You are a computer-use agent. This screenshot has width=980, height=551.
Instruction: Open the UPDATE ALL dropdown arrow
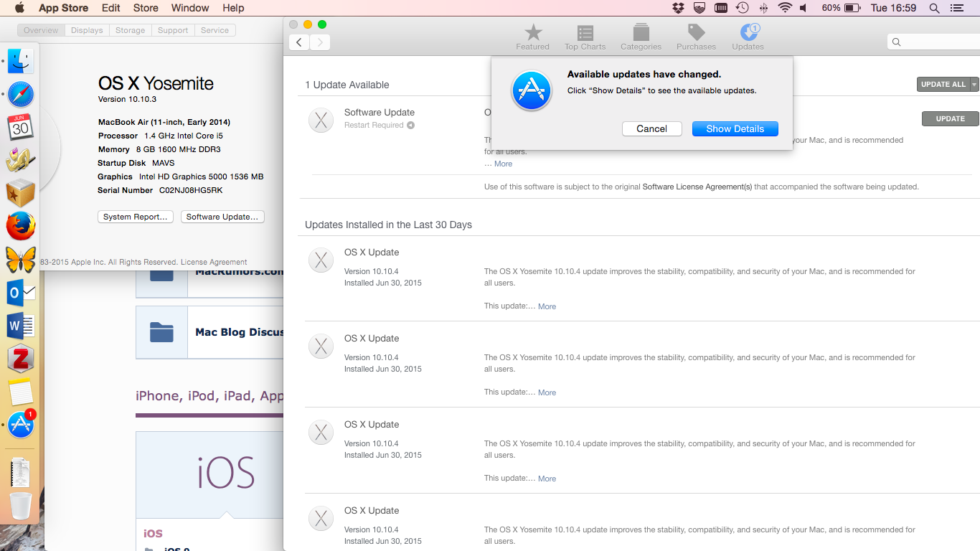pyautogui.click(x=974, y=85)
